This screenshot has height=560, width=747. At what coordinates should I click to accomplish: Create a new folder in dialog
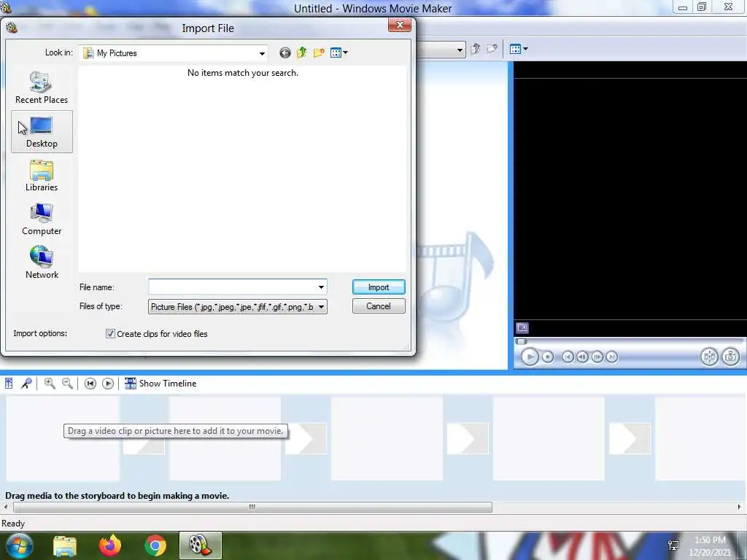[319, 52]
